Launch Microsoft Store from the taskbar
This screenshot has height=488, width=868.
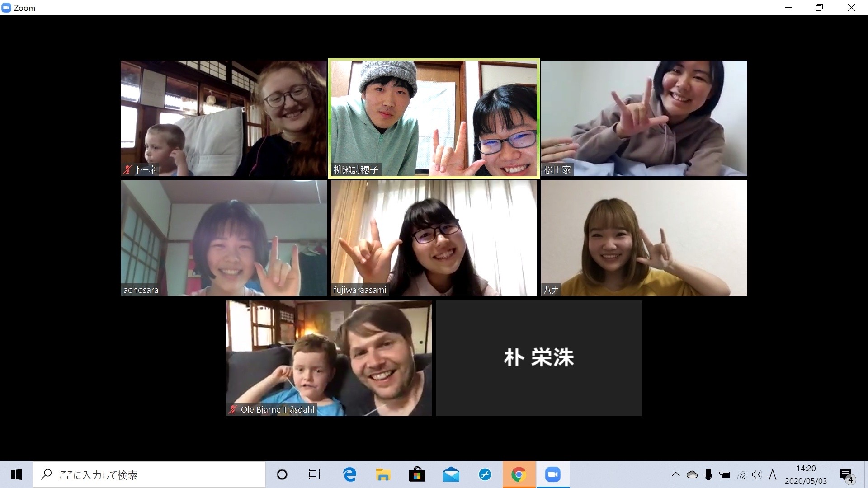pos(417,474)
